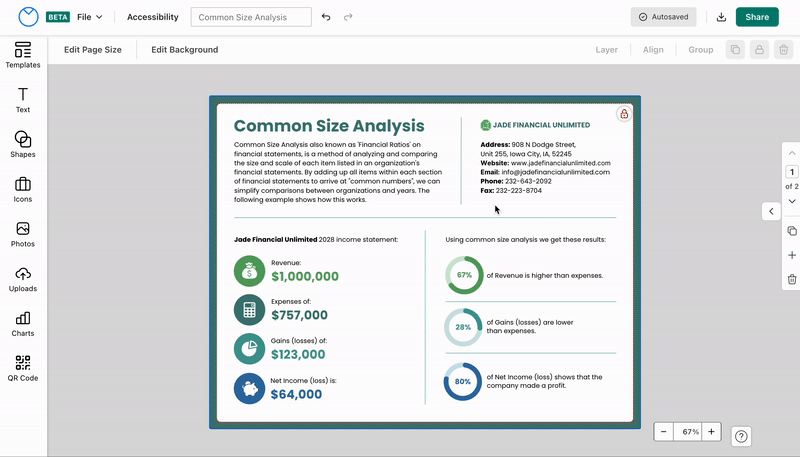This screenshot has height=457, width=800.
Task: Open the Templates panel
Action: point(23,55)
